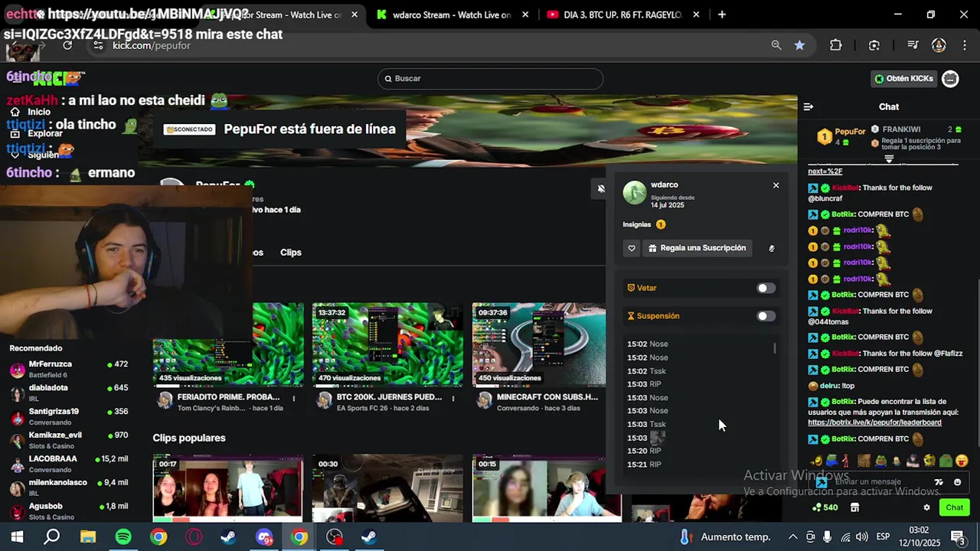Open the Kick user account avatar menu
Image resolution: width=980 pixels, height=551 pixels.
pos(950,78)
